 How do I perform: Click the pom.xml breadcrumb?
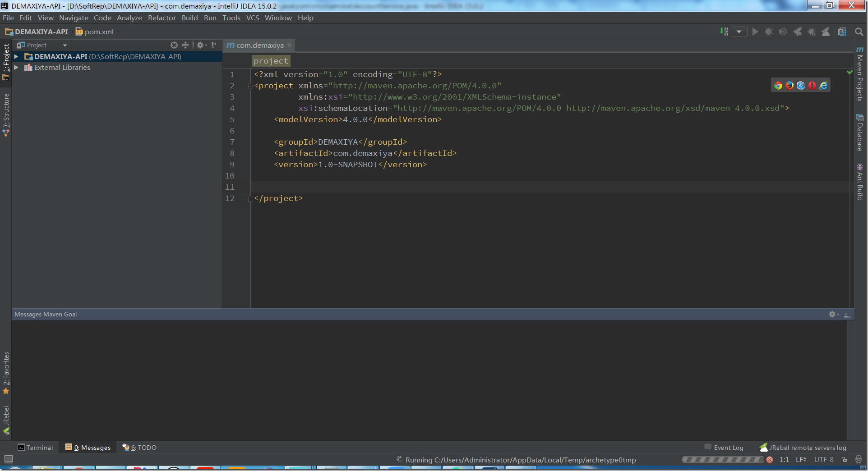pyautogui.click(x=95, y=32)
